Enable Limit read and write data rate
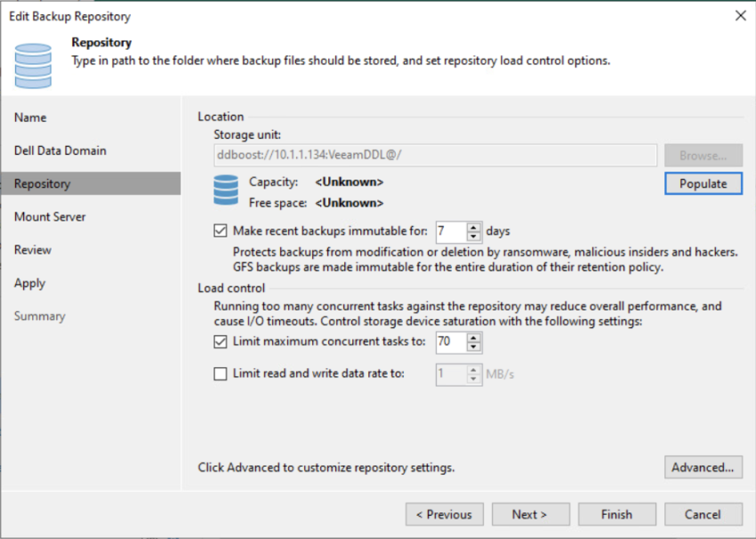This screenshot has width=756, height=539. [220, 374]
